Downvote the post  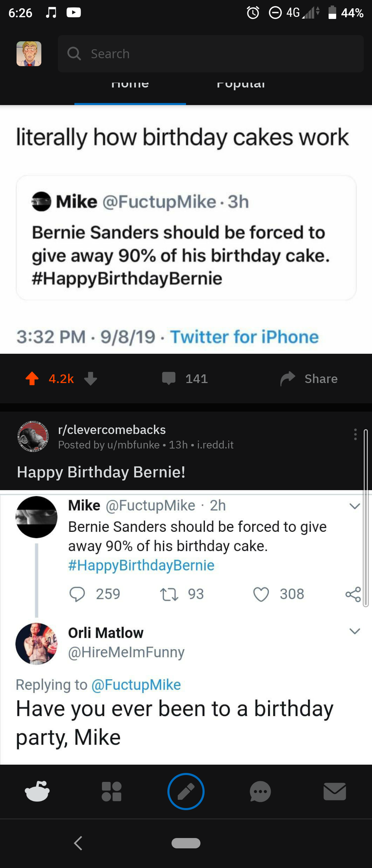90,379
